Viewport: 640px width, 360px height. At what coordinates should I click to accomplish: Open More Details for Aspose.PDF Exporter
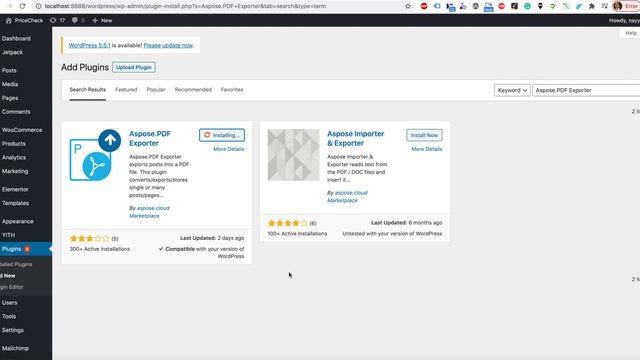tap(229, 149)
